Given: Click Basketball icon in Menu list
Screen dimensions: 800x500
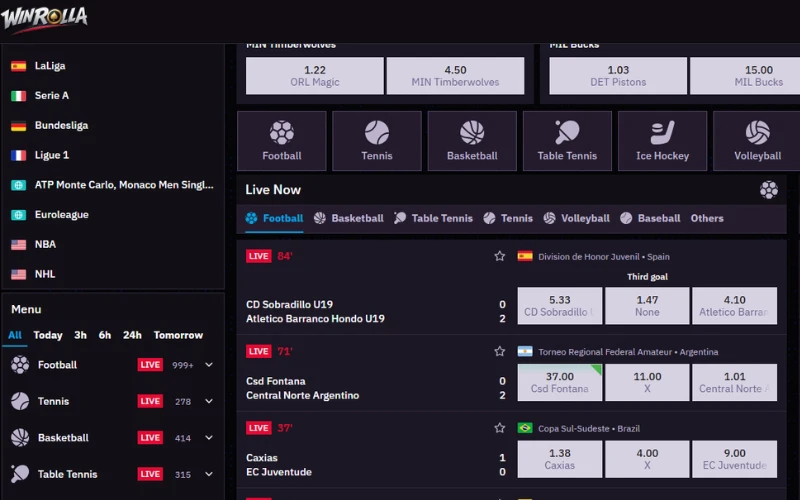Looking at the screenshot, I should coord(20,438).
